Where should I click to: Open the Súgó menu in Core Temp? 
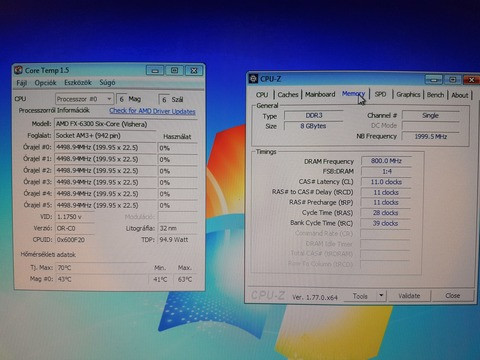(x=107, y=82)
